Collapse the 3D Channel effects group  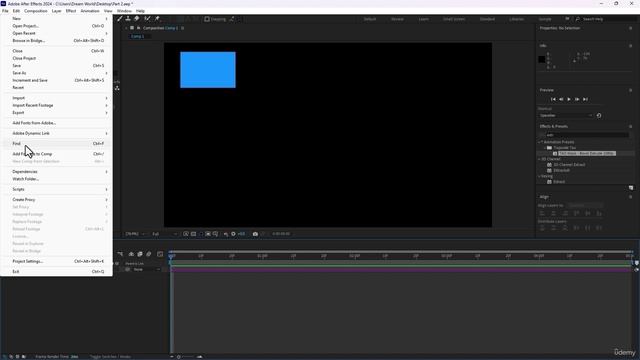point(540,159)
